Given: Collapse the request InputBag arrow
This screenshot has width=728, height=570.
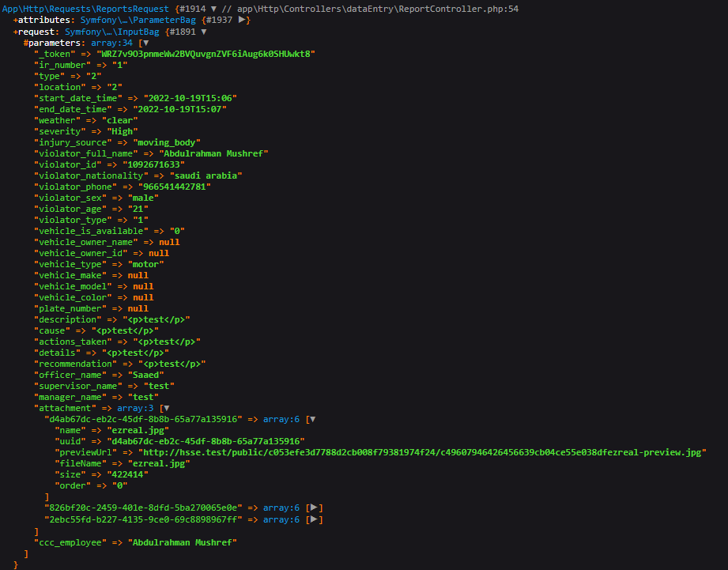Looking at the screenshot, I should tap(203, 32).
